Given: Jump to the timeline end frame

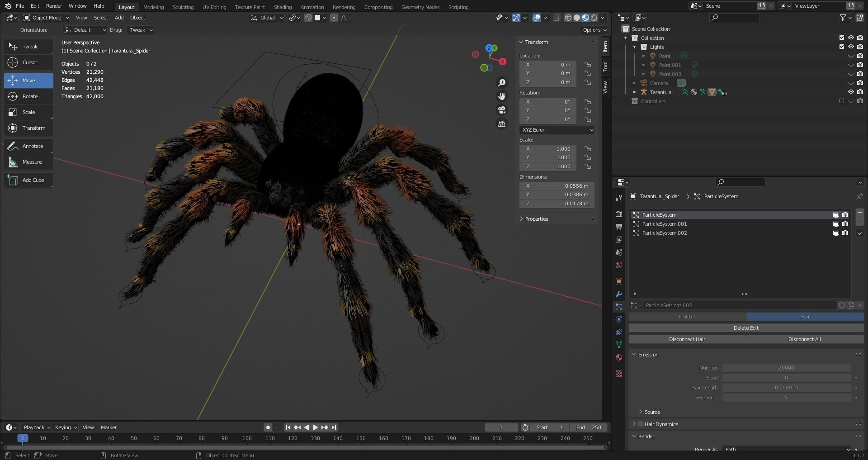Looking at the screenshot, I should pyautogui.click(x=334, y=427).
